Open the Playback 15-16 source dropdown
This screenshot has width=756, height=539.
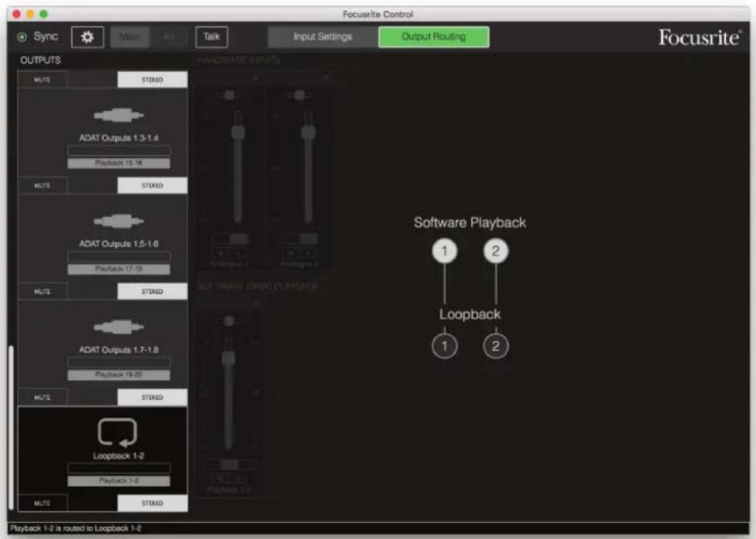[119, 163]
